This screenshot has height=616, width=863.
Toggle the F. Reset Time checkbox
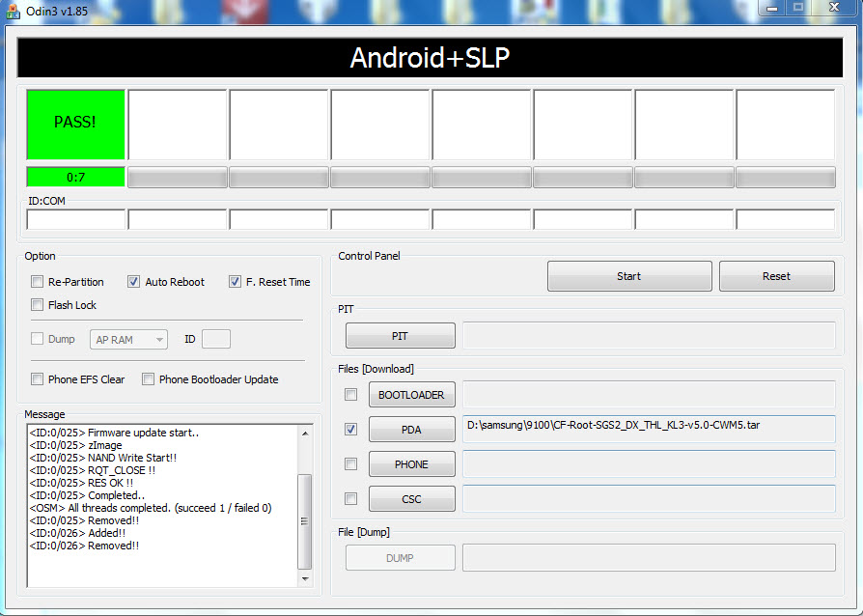click(235, 282)
